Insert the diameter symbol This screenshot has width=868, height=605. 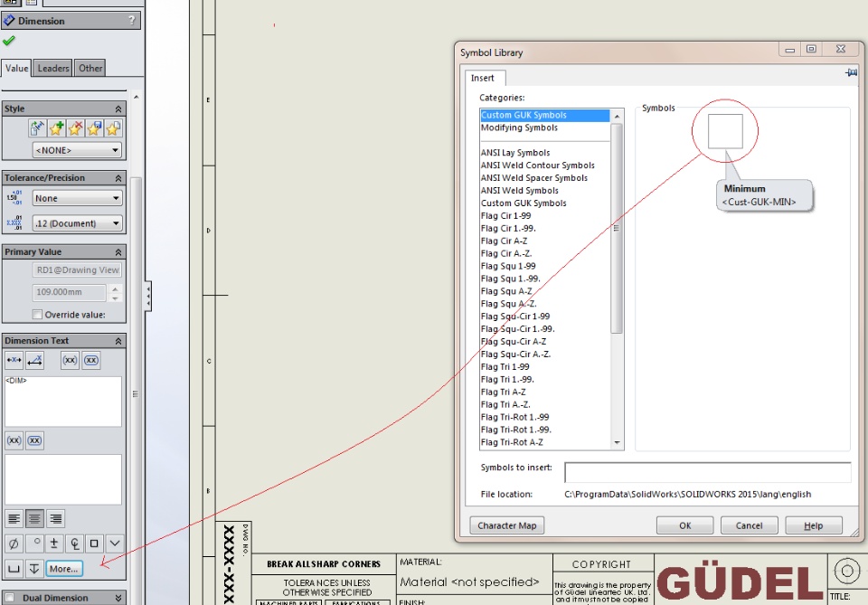[x=14, y=544]
